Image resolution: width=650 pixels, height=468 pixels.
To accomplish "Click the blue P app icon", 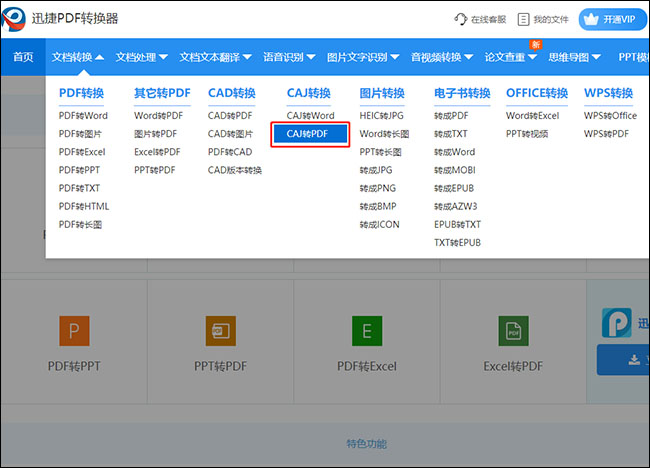I will click(x=617, y=323).
